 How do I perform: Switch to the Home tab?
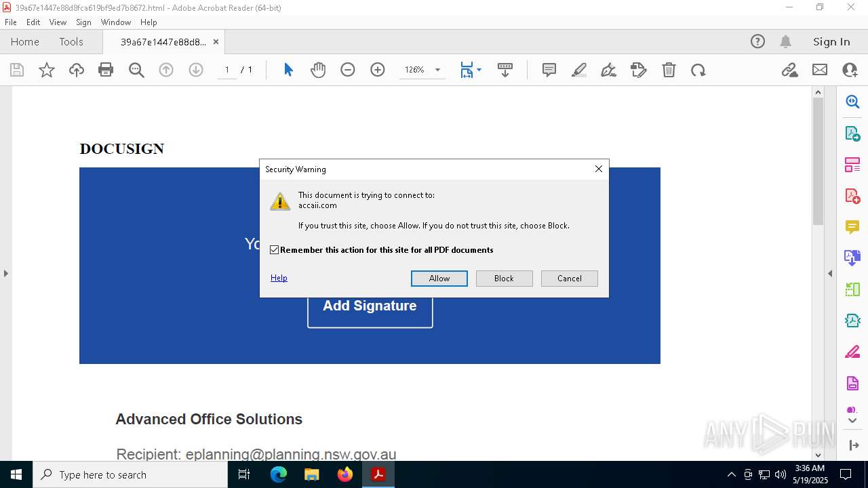point(25,41)
